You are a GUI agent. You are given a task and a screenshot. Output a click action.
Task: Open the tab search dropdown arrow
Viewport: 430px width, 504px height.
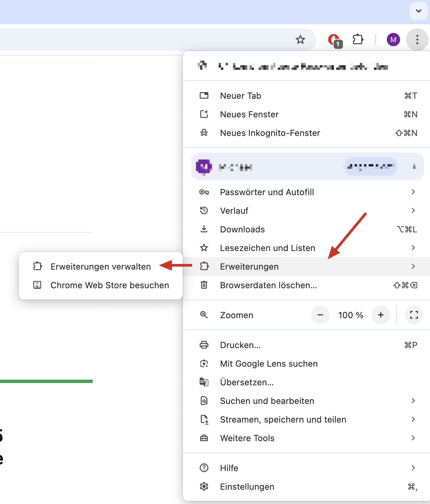[418, 11]
